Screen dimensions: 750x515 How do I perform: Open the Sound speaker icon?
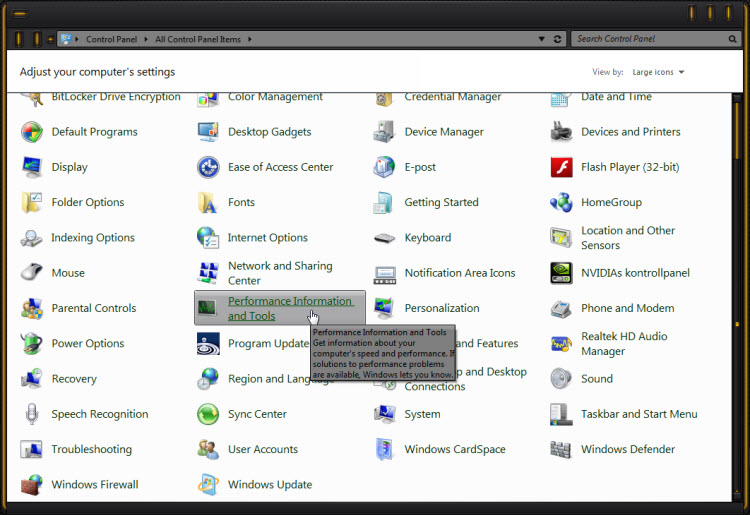(561, 379)
